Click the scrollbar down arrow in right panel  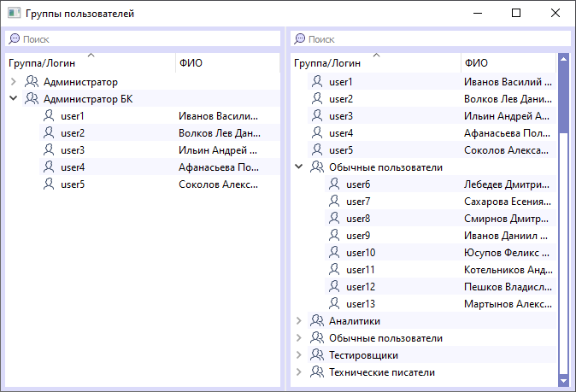point(563,378)
